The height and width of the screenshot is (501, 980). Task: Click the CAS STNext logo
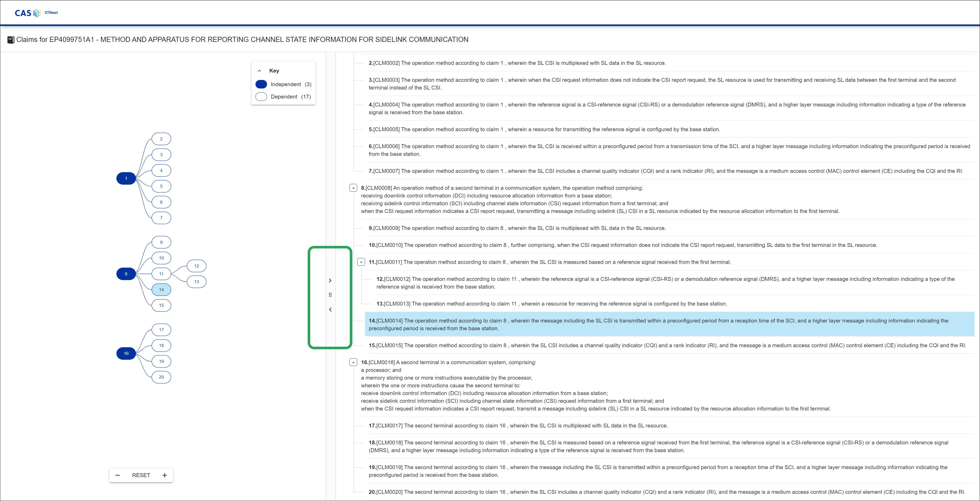pyautogui.click(x=36, y=13)
